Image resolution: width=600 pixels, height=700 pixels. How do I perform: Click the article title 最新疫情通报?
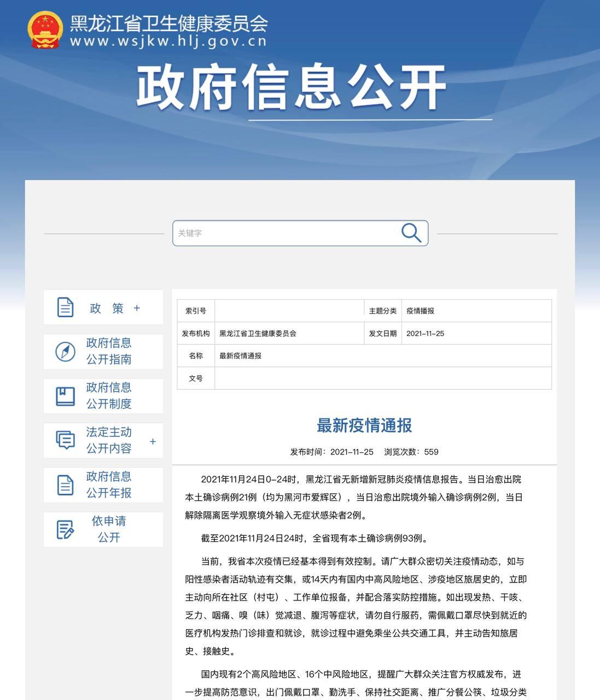point(364,425)
